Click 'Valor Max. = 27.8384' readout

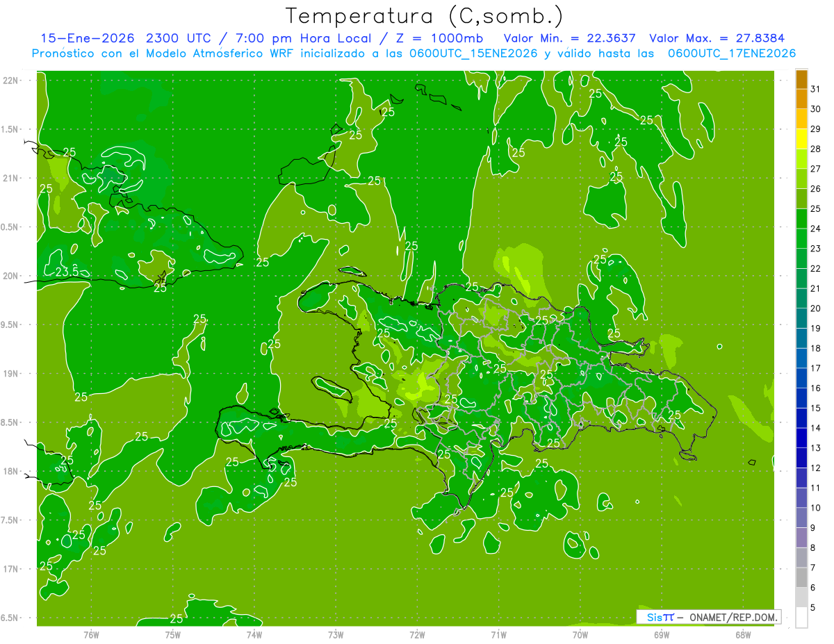click(717, 38)
